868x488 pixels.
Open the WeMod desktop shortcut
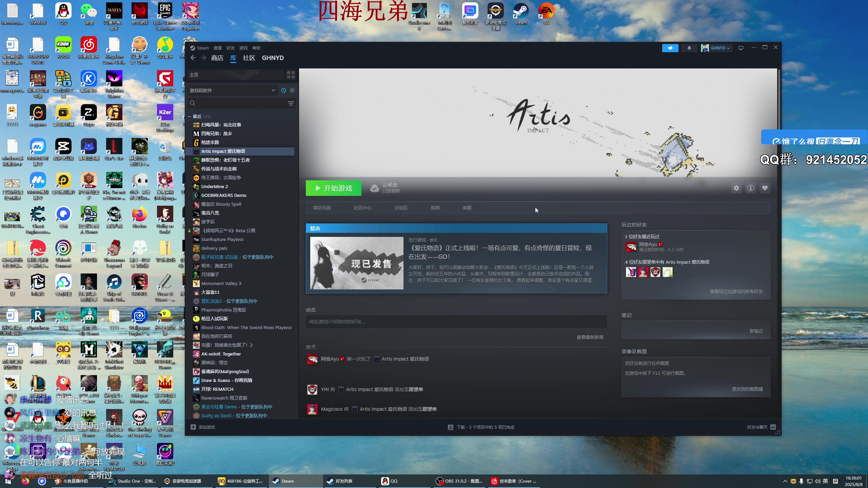pyautogui.click(x=38, y=14)
